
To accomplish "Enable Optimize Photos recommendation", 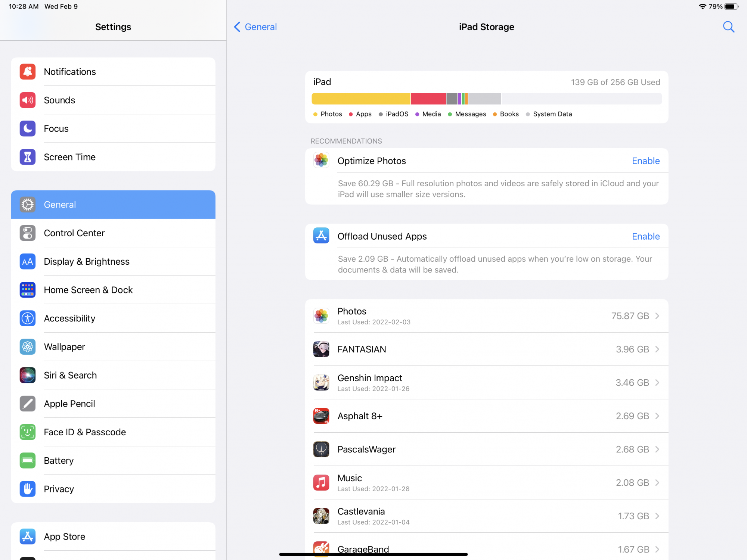I will click(645, 161).
